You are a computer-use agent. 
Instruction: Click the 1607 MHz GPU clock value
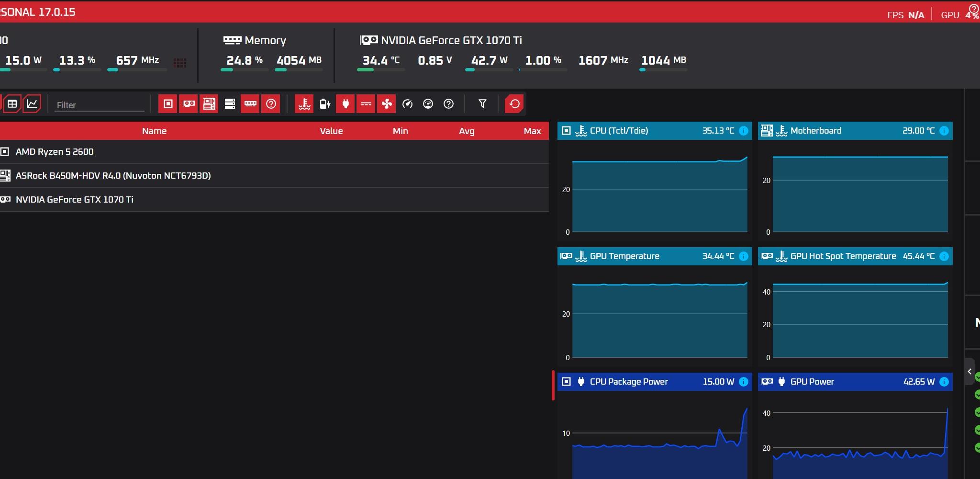tap(603, 60)
